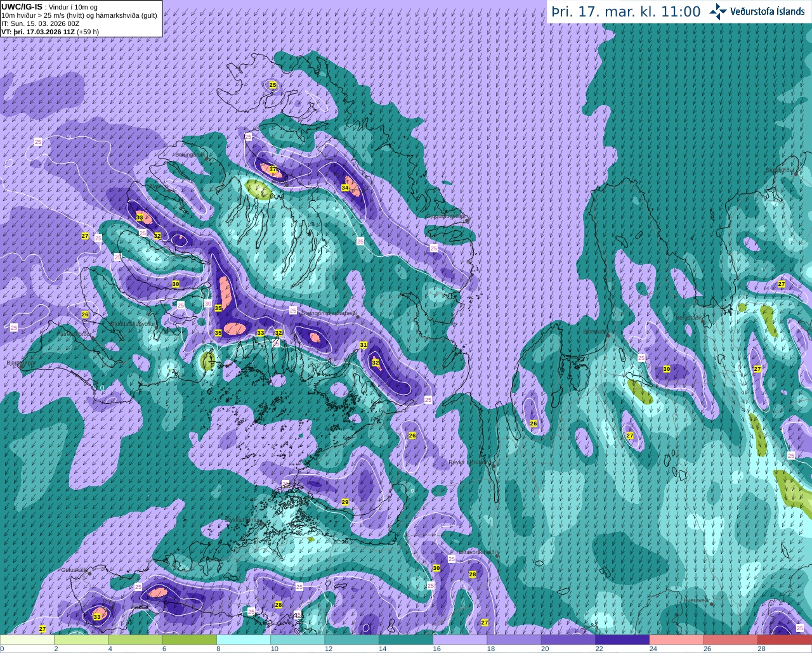This screenshot has height=653, width=812.
Task: Pick the 6–8 m/s olive legend swatch
Action: pos(190,640)
